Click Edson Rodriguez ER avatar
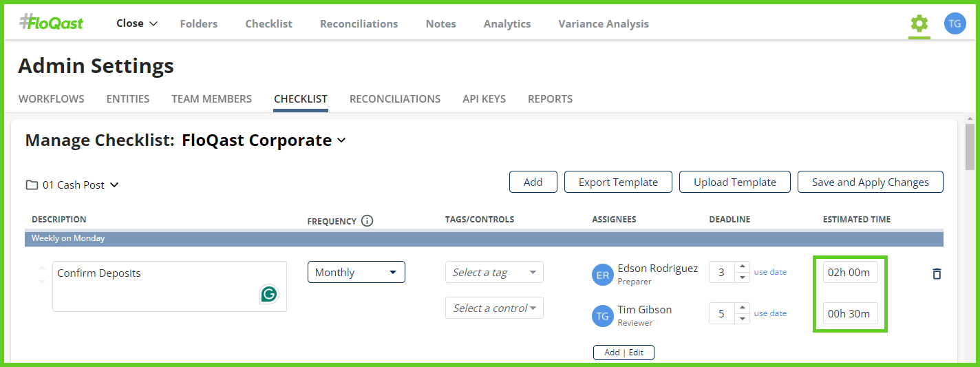The width and height of the screenshot is (980, 367). point(602,274)
